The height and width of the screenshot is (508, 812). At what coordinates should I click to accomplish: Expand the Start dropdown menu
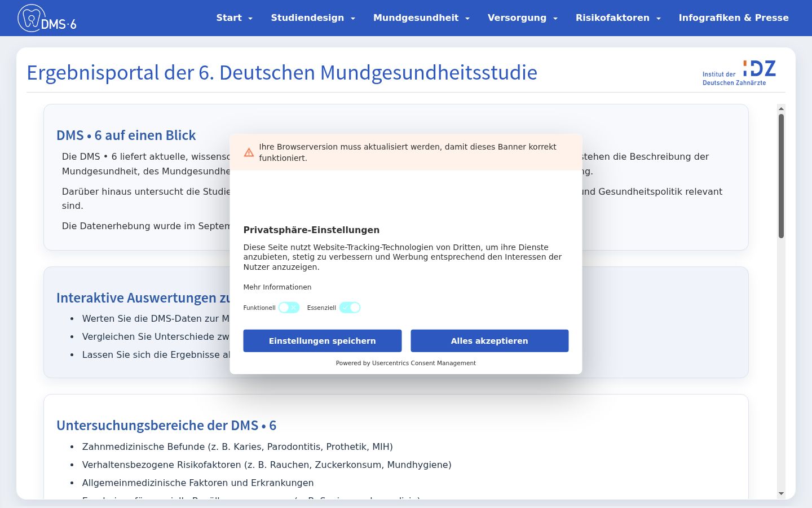(x=235, y=17)
